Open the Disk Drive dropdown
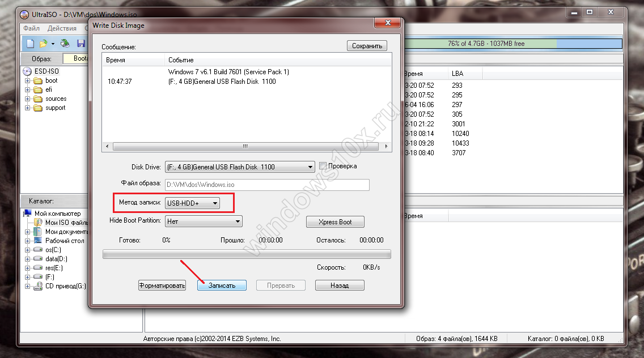The height and width of the screenshot is (358, 644). (x=240, y=167)
